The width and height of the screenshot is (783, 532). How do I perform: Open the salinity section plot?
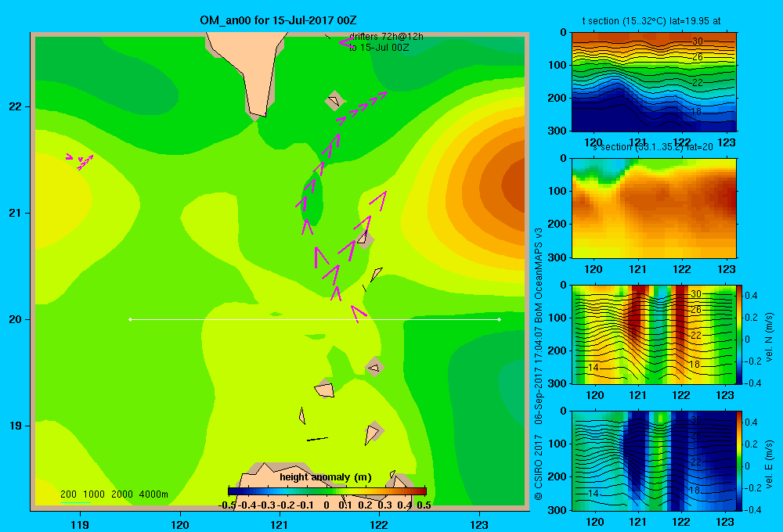tap(654, 208)
